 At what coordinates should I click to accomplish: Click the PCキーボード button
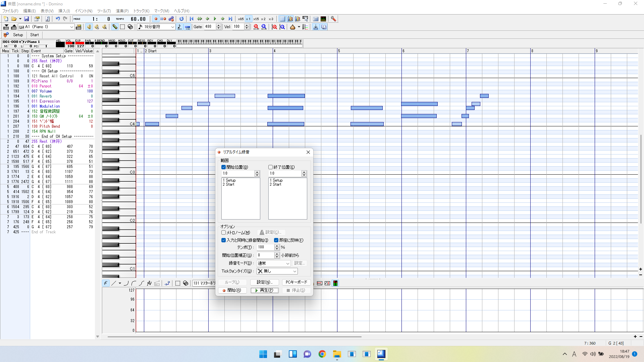tap(296, 283)
